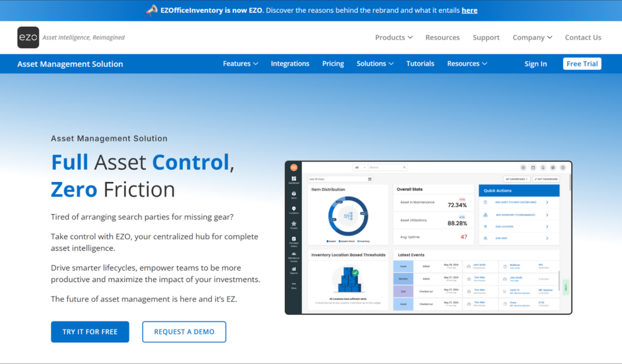This screenshot has height=364, width=622.
Task: Click the settings gear icon in dashboard
Action: point(553,167)
